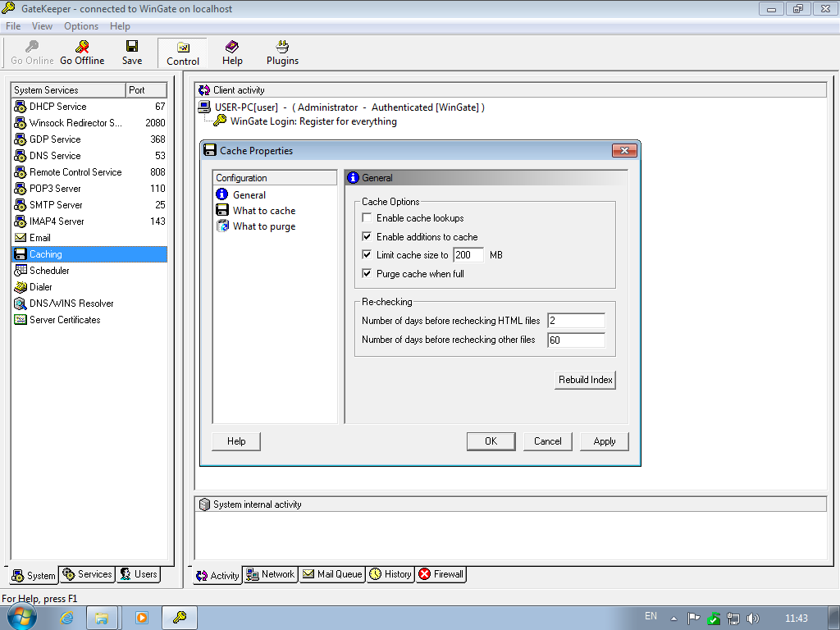Click the 11:43 taskbar clock
Screen dimensions: 840x630
(796, 619)
